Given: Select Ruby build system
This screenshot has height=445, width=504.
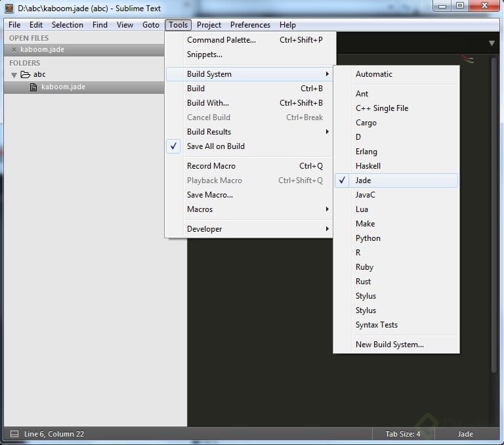Looking at the screenshot, I should pos(396,267).
